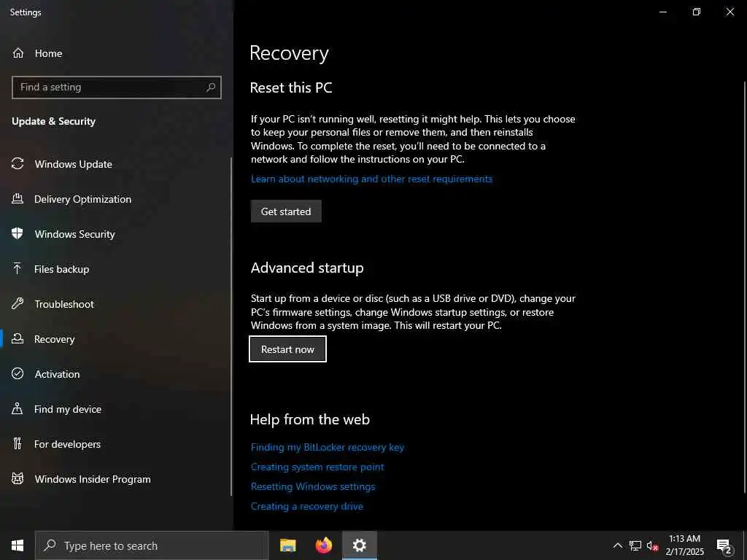This screenshot has height=560, width=747.
Task: Click the Type here to search box
Action: [x=152, y=545]
